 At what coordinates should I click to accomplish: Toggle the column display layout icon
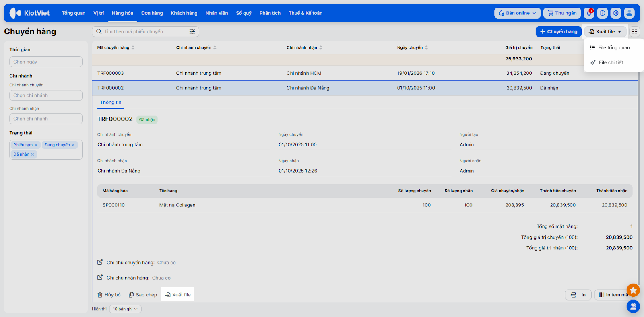634,32
